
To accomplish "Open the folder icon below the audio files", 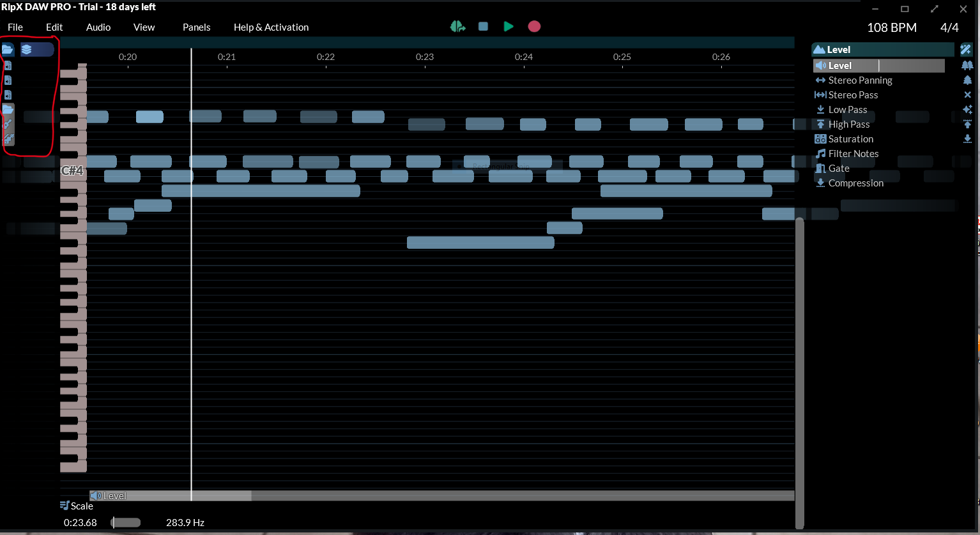I will click(8, 109).
